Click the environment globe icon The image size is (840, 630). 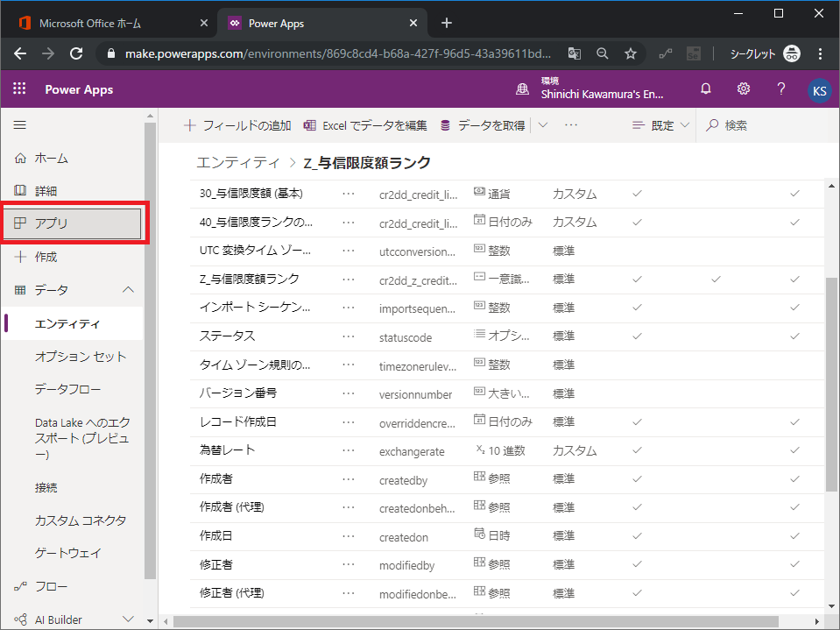522,89
